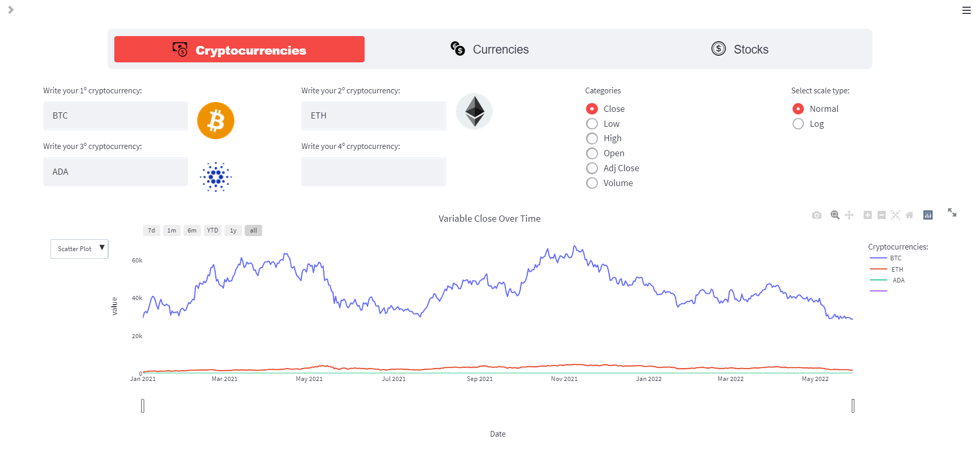Click the autoscale icon on the chart toolbar
This screenshot has width=980, height=449.
(896, 214)
